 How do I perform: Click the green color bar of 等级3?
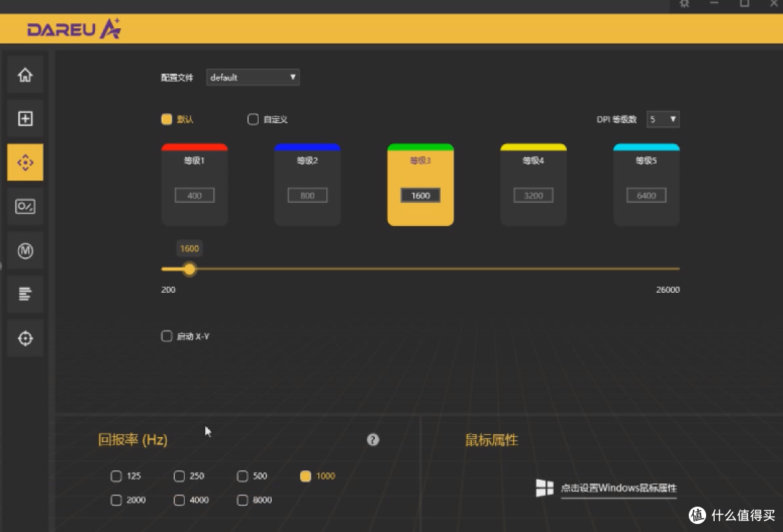420,147
